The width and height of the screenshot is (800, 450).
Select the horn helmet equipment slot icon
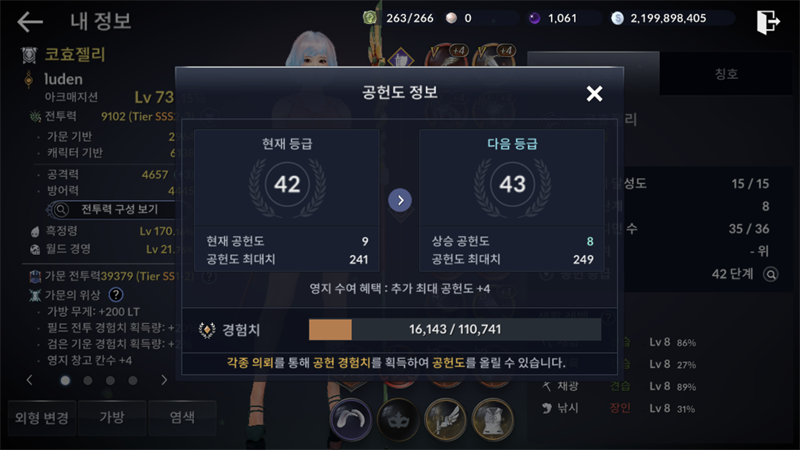(351, 419)
